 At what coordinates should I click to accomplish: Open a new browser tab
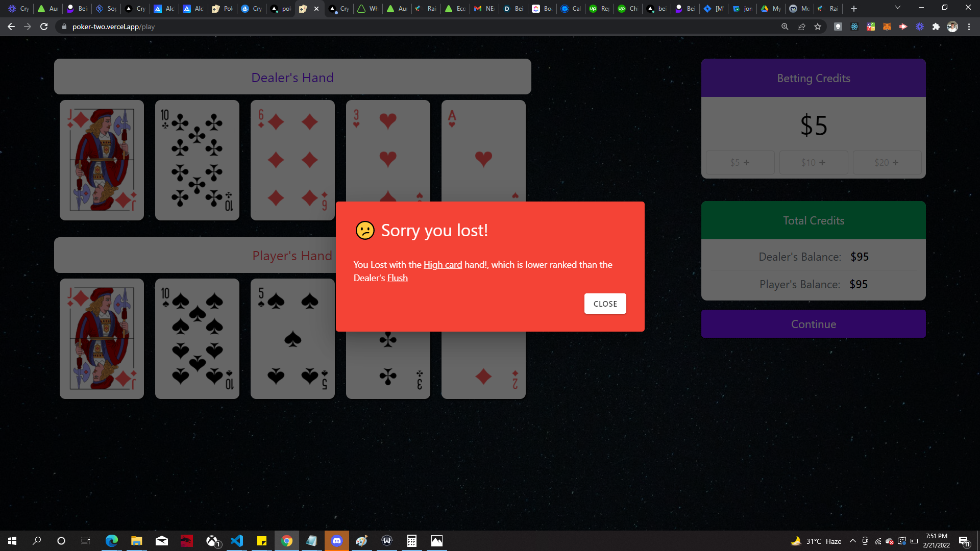tap(854, 9)
